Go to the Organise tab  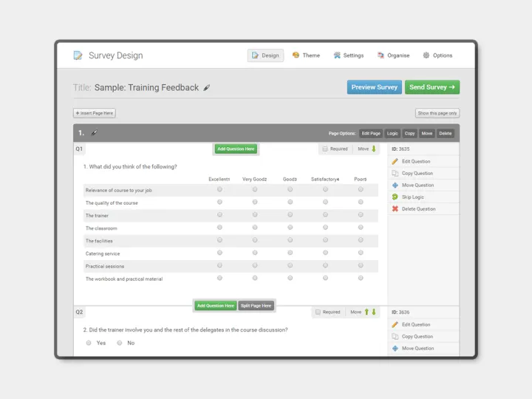pos(394,55)
